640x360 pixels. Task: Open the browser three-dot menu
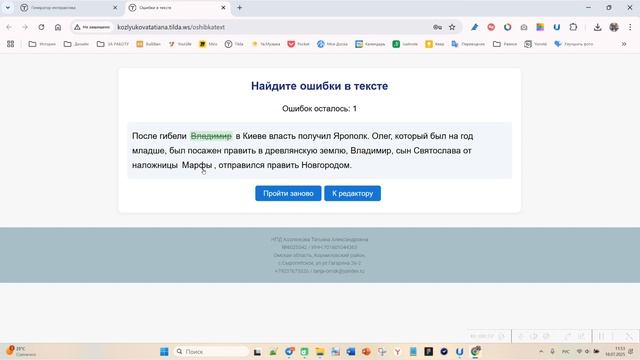coord(630,27)
